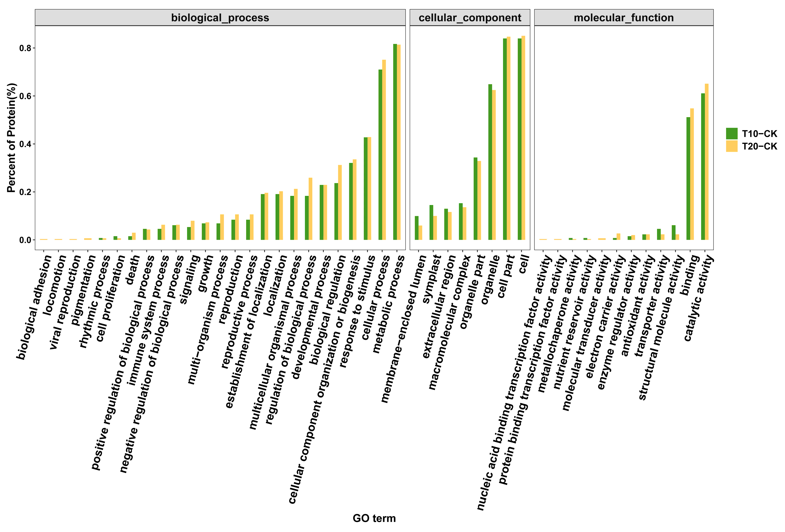Click the yellow cellular process bar
This screenshot has height=532, width=785.
click(x=384, y=150)
